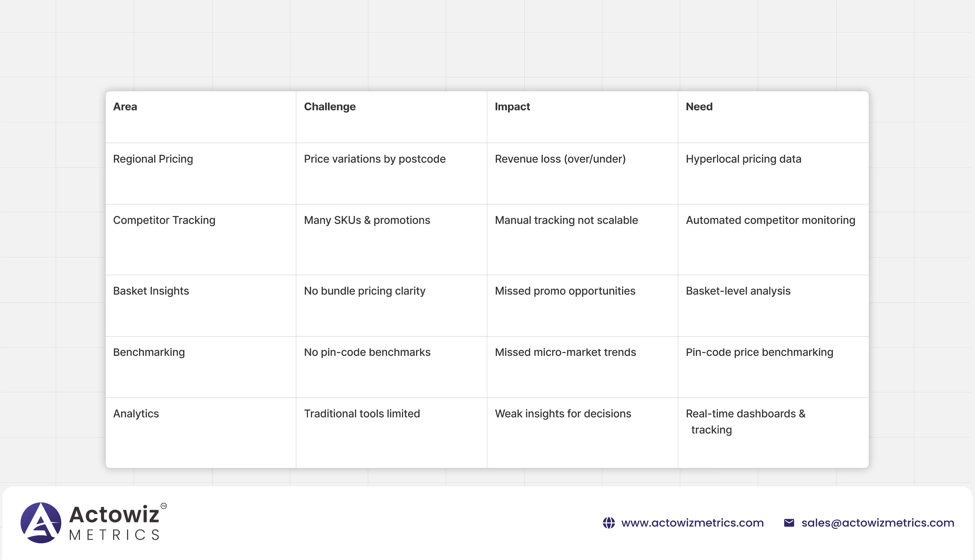Click the Area column header
The height and width of the screenshot is (560, 975).
[x=125, y=107]
